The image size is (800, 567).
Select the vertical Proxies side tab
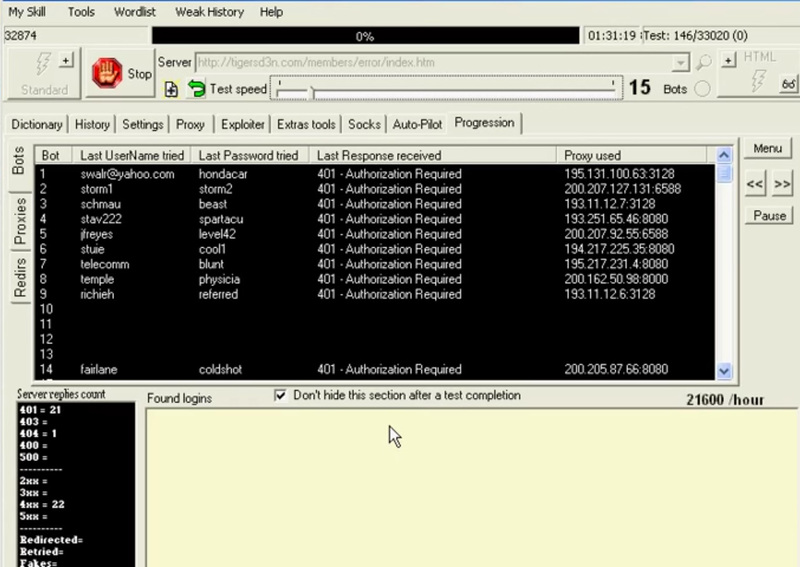point(19,221)
